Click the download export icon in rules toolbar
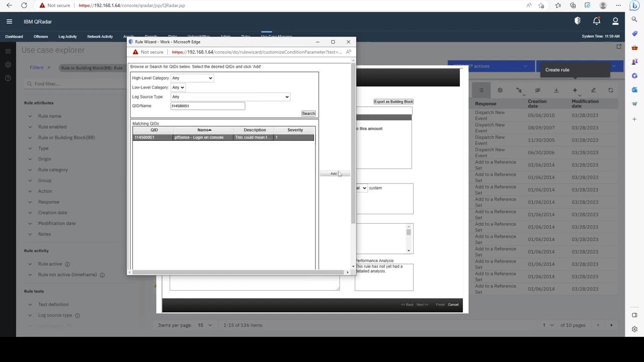This screenshot has height=362, width=644. 556,90
